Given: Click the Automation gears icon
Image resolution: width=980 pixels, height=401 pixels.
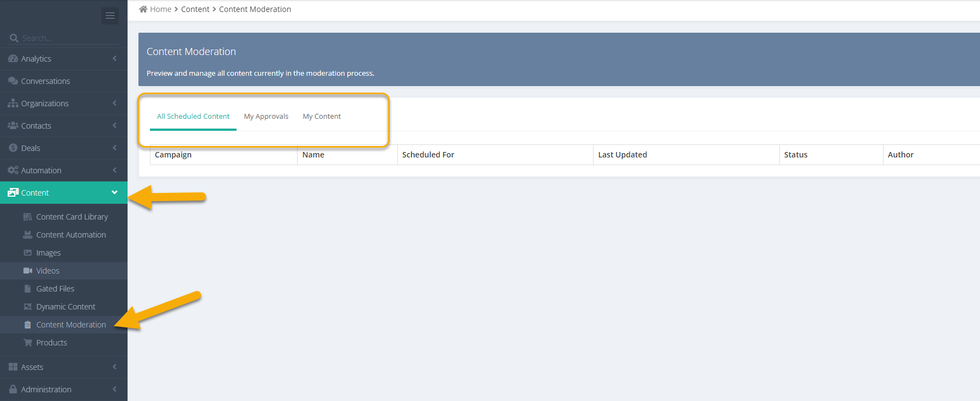Looking at the screenshot, I should coord(13,170).
